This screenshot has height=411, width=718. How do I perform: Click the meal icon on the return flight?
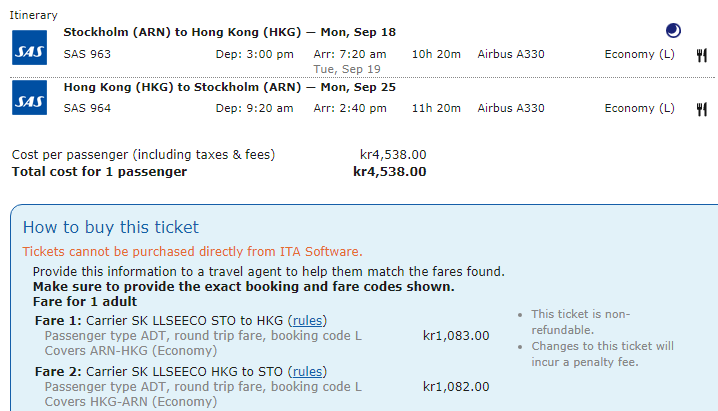pos(702,108)
